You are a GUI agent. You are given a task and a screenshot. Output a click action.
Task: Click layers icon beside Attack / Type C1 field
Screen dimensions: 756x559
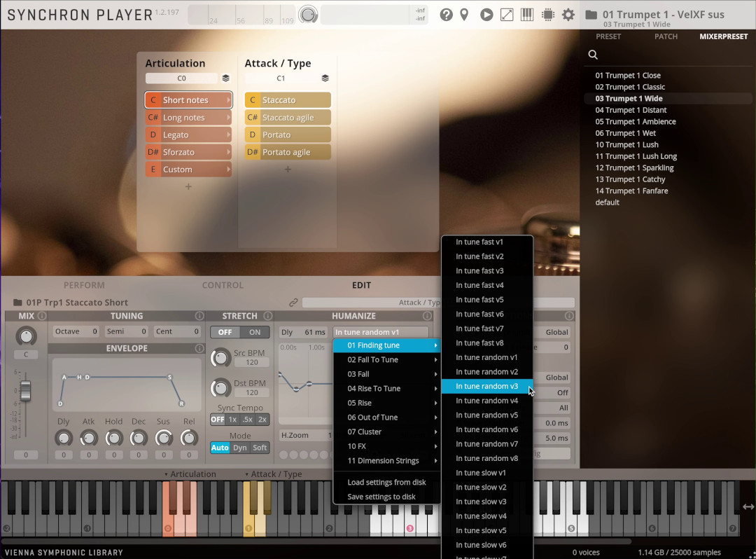pos(325,78)
